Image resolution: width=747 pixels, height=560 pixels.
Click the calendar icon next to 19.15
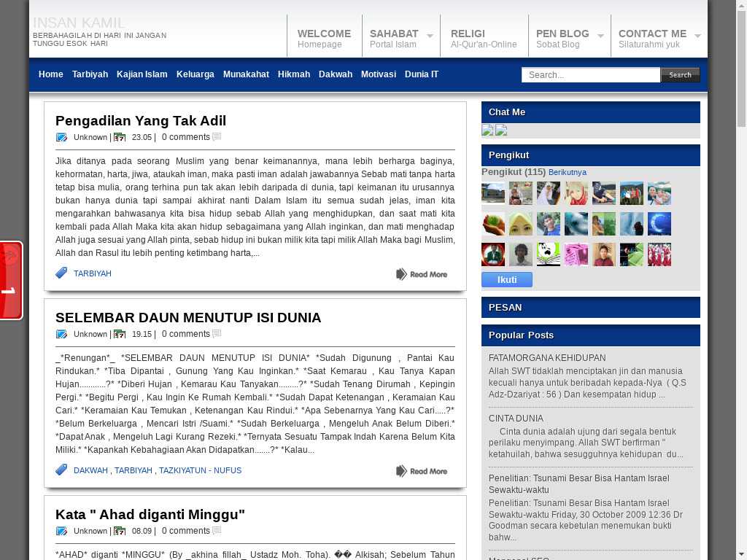[120, 334]
